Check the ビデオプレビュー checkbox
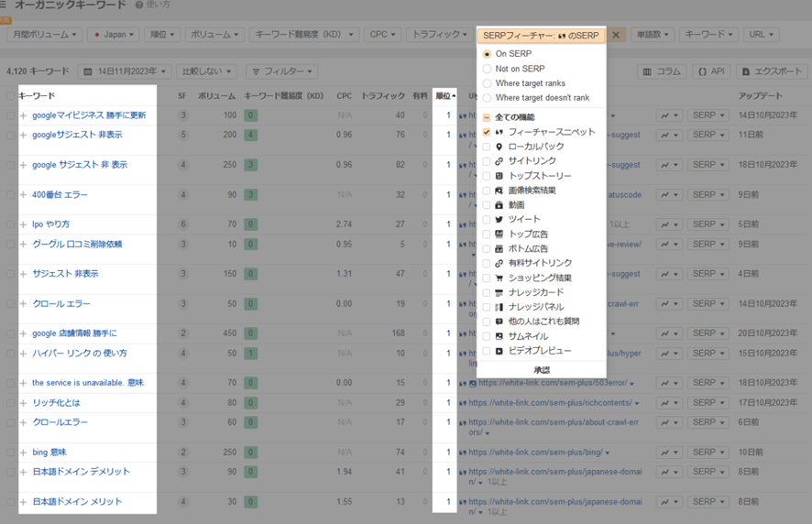This screenshot has width=812, height=524. tap(487, 351)
